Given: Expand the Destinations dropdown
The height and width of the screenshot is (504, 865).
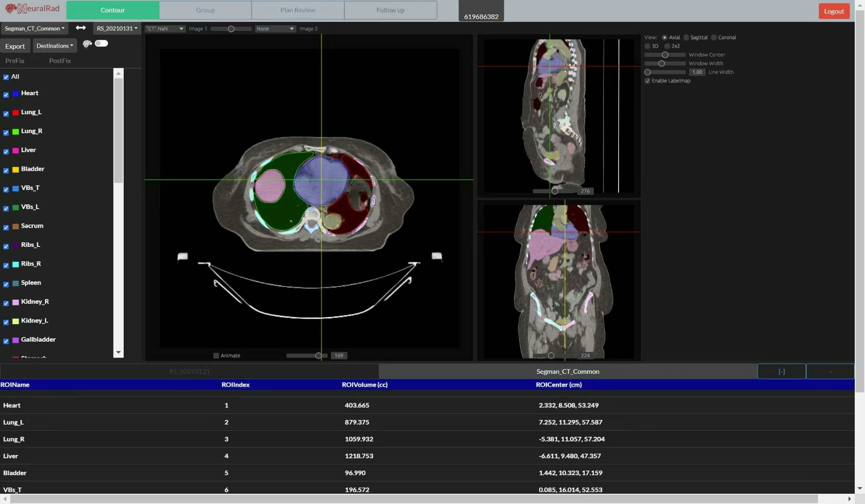Looking at the screenshot, I should coord(55,46).
